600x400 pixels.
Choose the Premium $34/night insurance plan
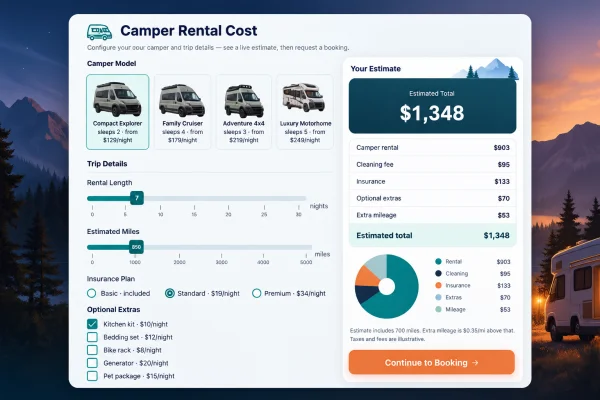point(256,294)
